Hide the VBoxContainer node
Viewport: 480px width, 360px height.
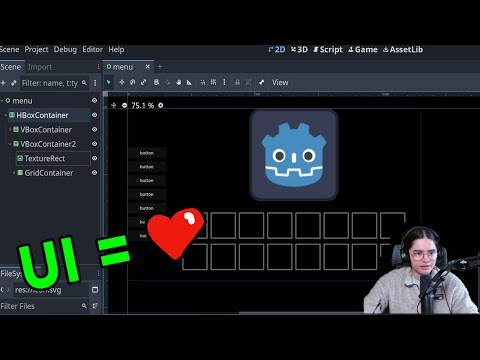[x=95, y=129]
